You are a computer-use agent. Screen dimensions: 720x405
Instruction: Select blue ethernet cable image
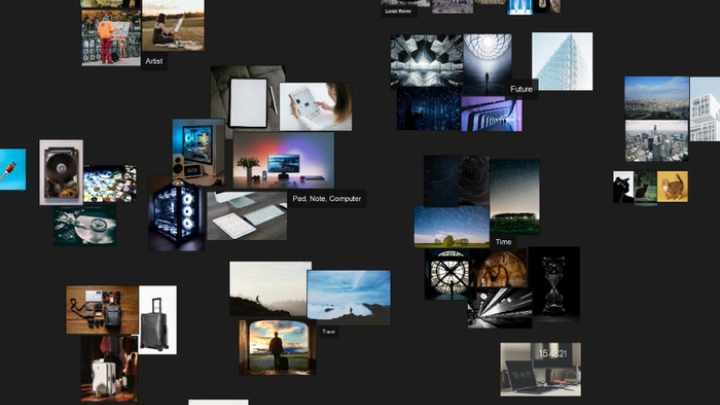[x=12, y=169]
